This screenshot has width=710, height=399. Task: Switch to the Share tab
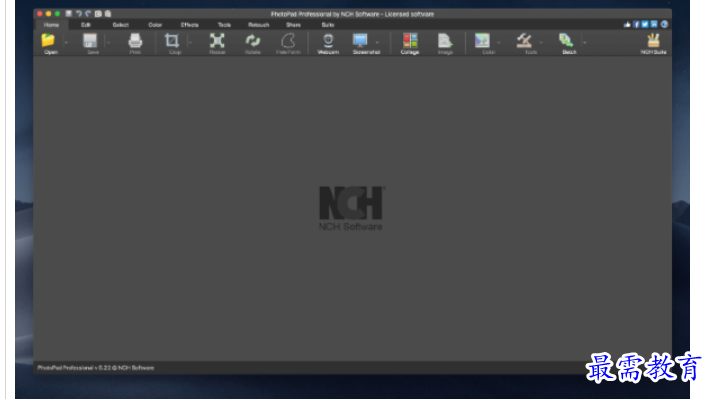click(x=293, y=25)
